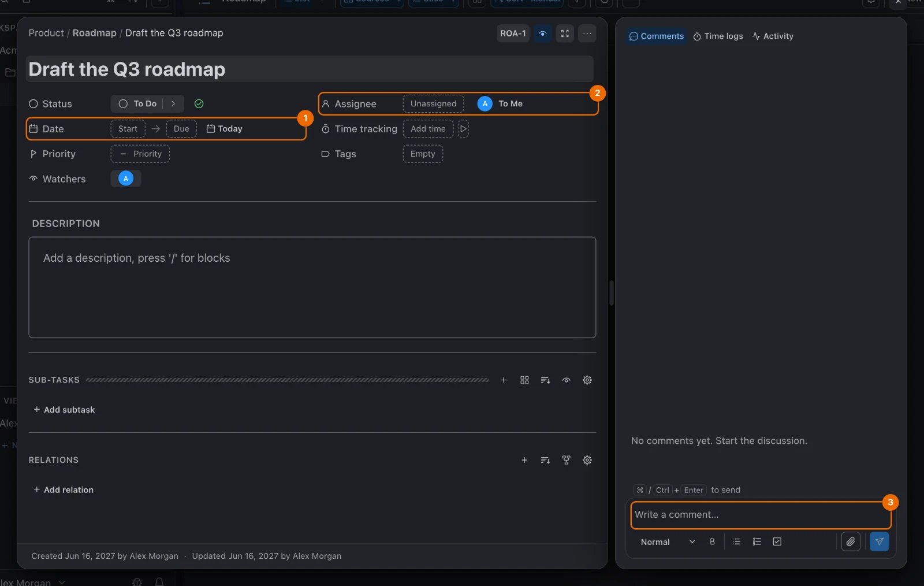The height and width of the screenshot is (586, 924).
Task: Assign the task To Me
Action: [500, 104]
